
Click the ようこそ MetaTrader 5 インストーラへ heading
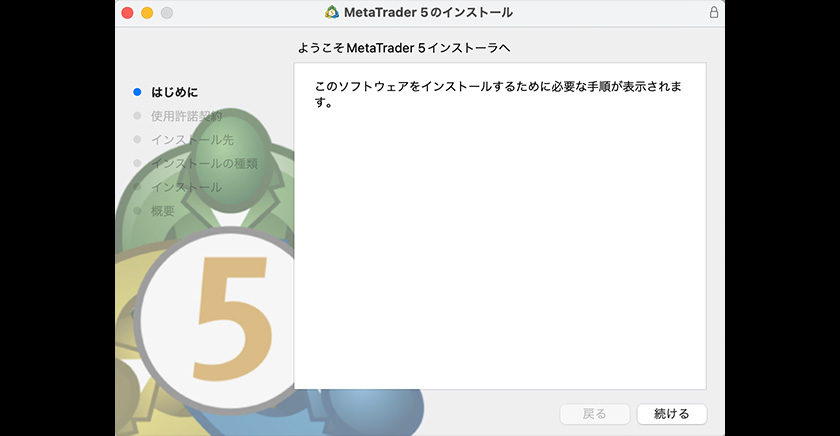(404, 48)
